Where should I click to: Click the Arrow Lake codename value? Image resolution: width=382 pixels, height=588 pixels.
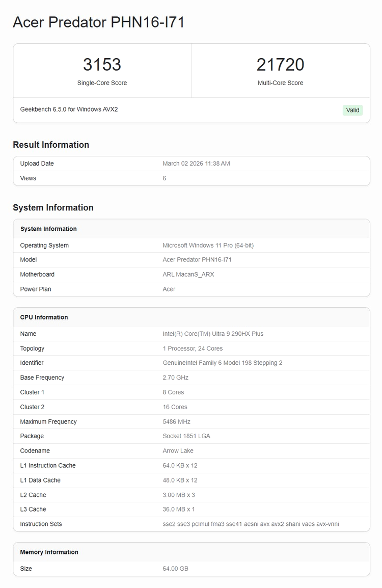coord(178,451)
